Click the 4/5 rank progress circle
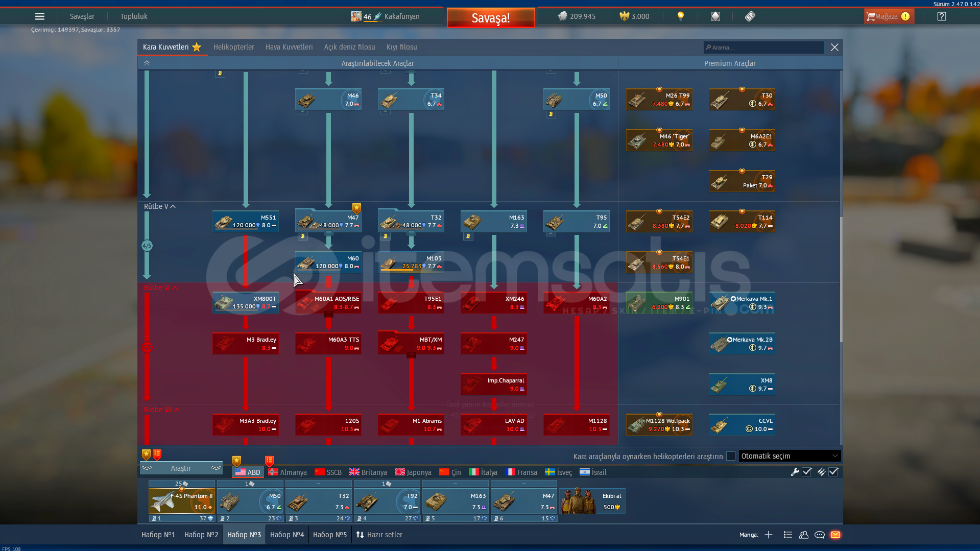Screen dimensions: 980x551 (147, 246)
